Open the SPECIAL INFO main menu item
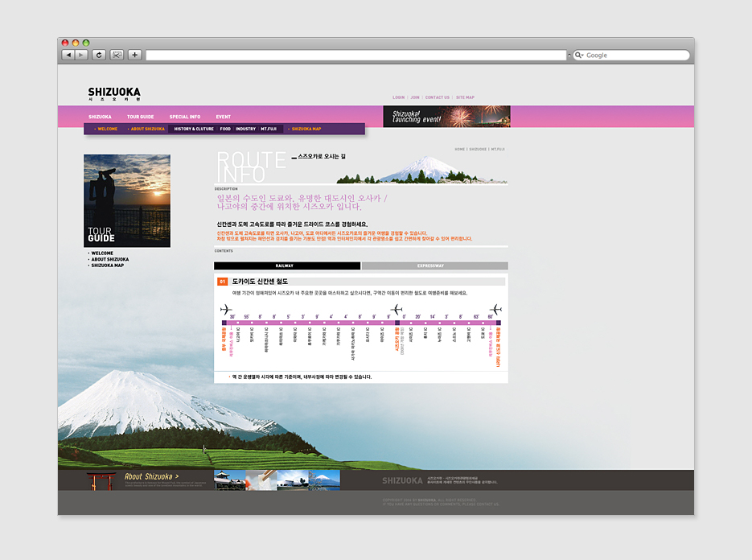 tap(185, 117)
